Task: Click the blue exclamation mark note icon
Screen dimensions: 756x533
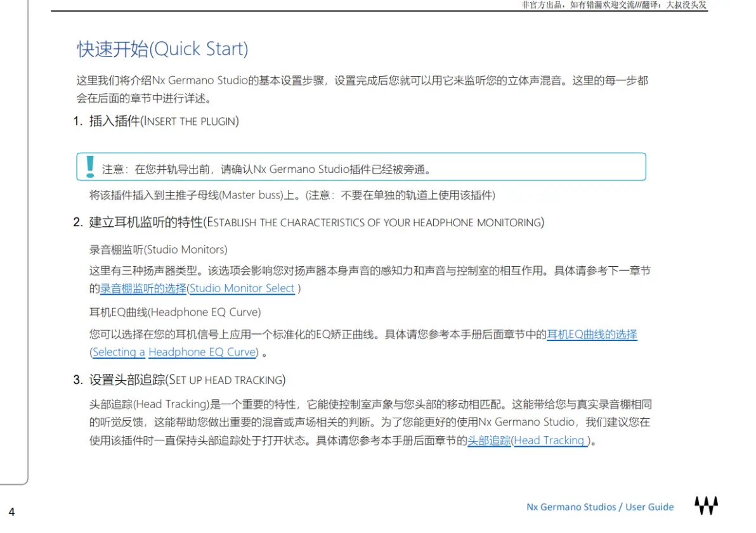Action: [90, 167]
